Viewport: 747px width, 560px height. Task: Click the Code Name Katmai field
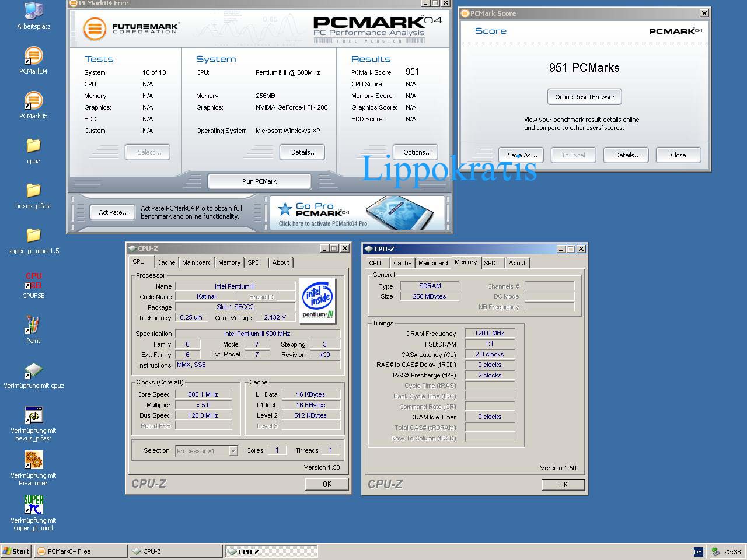coord(206,296)
